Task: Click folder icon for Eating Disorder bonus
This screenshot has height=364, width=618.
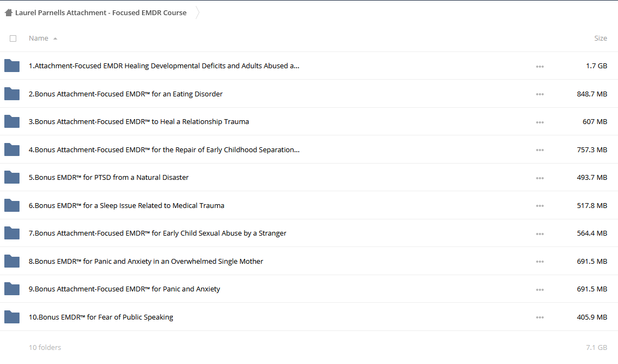Action: pyautogui.click(x=12, y=94)
